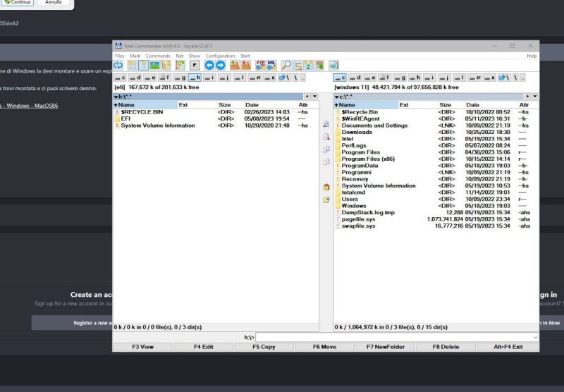Select drive f in right drive bar
Screen dimensions: 564x392
(385, 78)
